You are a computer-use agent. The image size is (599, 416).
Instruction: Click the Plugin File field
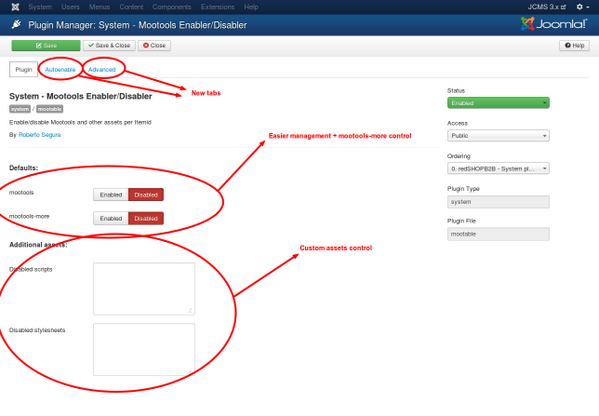498,234
